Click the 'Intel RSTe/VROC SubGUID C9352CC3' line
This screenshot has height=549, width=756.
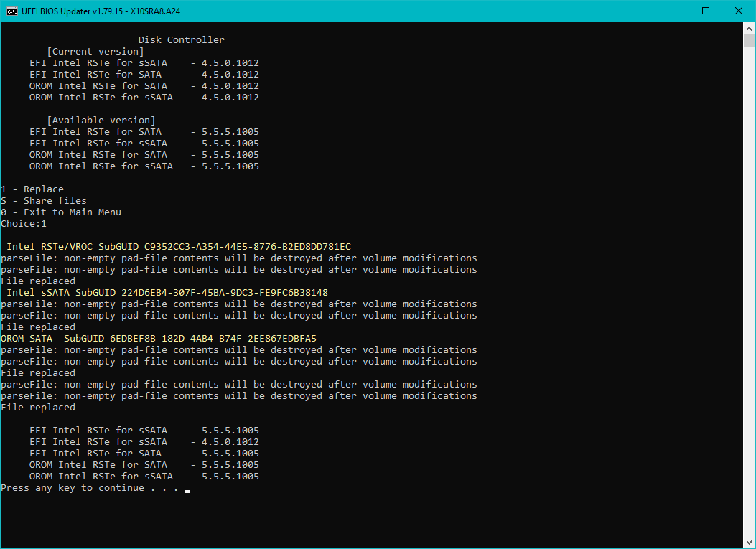[x=179, y=247]
